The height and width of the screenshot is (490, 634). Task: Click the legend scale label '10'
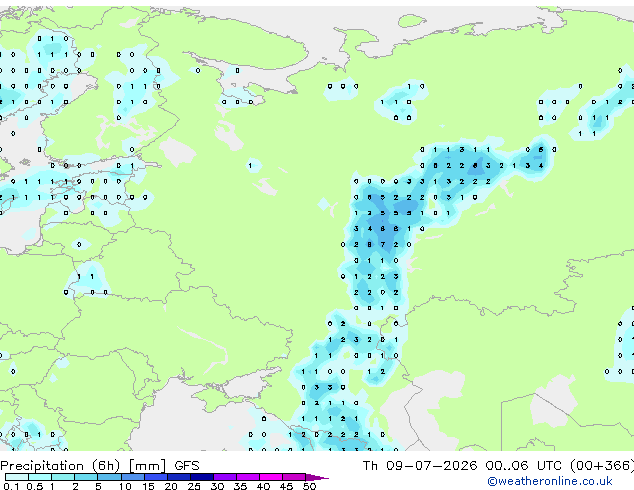tap(125, 486)
